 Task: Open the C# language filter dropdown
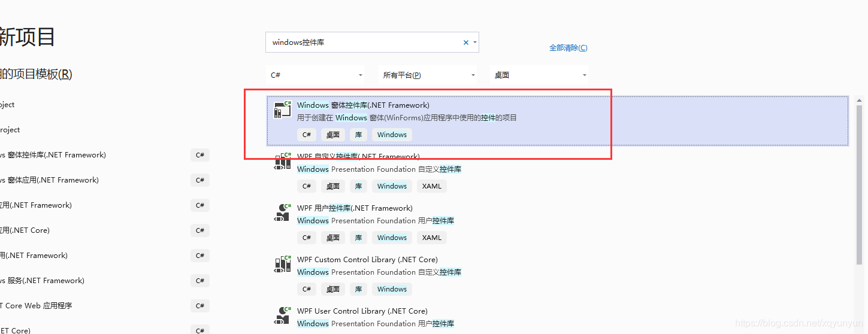coord(316,75)
